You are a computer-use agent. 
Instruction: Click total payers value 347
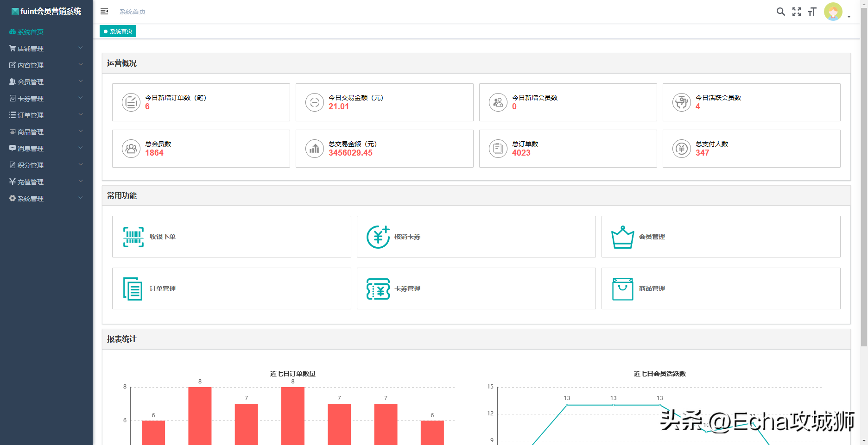pyautogui.click(x=702, y=153)
